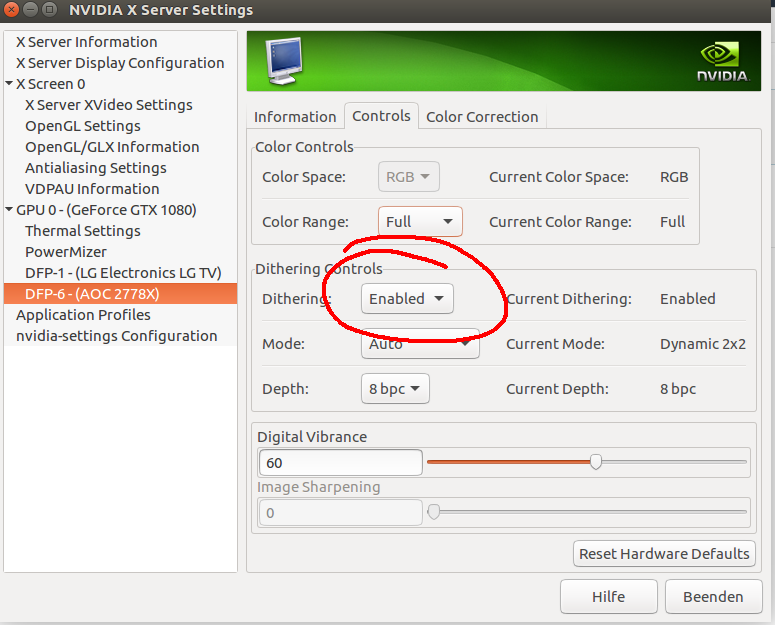The width and height of the screenshot is (775, 625).
Task: Click the monitor icon in the banner
Action: 284,61
